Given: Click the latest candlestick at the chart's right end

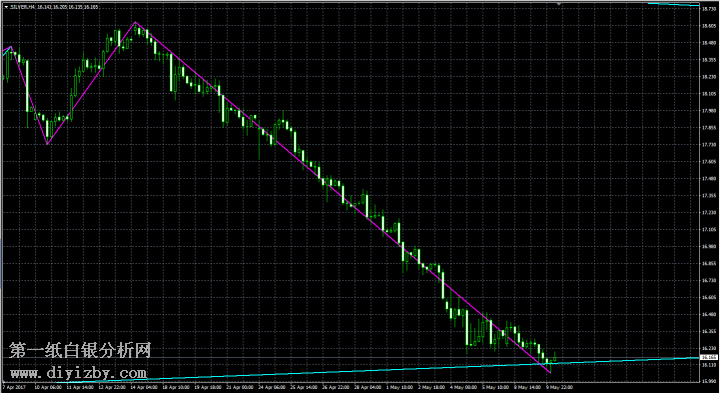Looking at the screenshot, I should pos(555,357).
